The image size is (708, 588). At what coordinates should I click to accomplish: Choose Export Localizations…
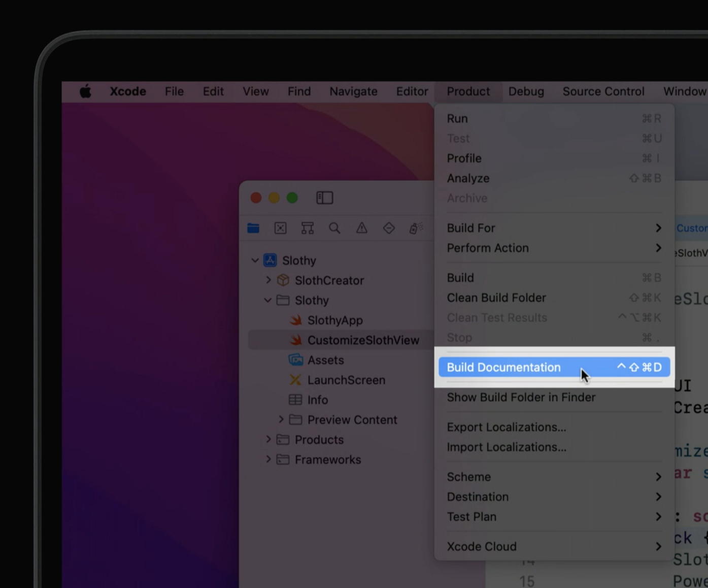pos(554,427)
